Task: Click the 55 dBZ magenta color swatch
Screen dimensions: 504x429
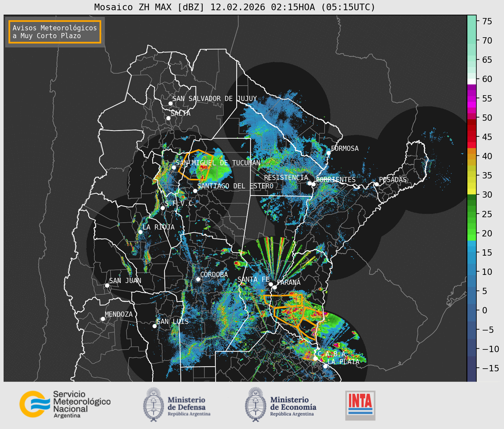Action: [x=472, y=99]
